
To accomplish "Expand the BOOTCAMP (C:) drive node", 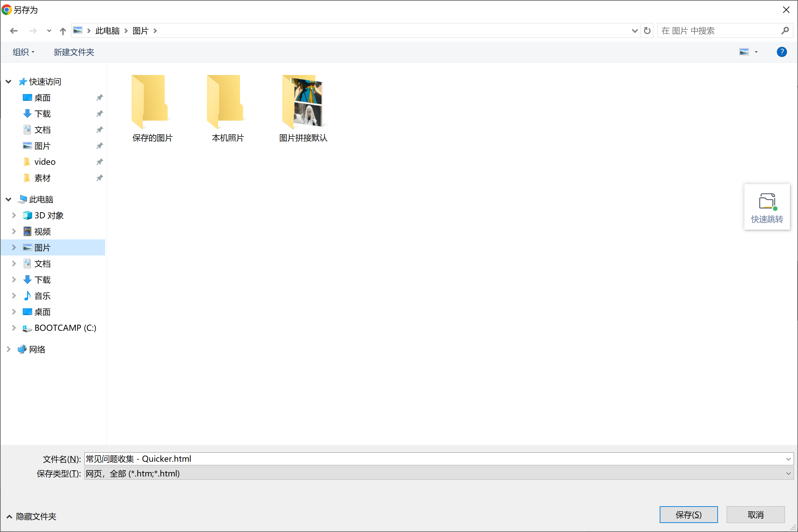I will point(14,328).
